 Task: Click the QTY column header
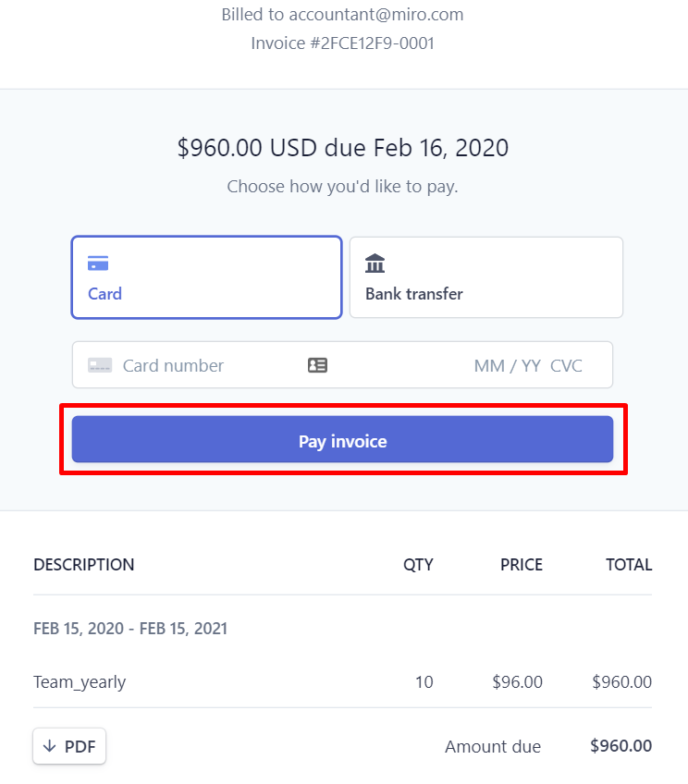click(x=418, y=565)
